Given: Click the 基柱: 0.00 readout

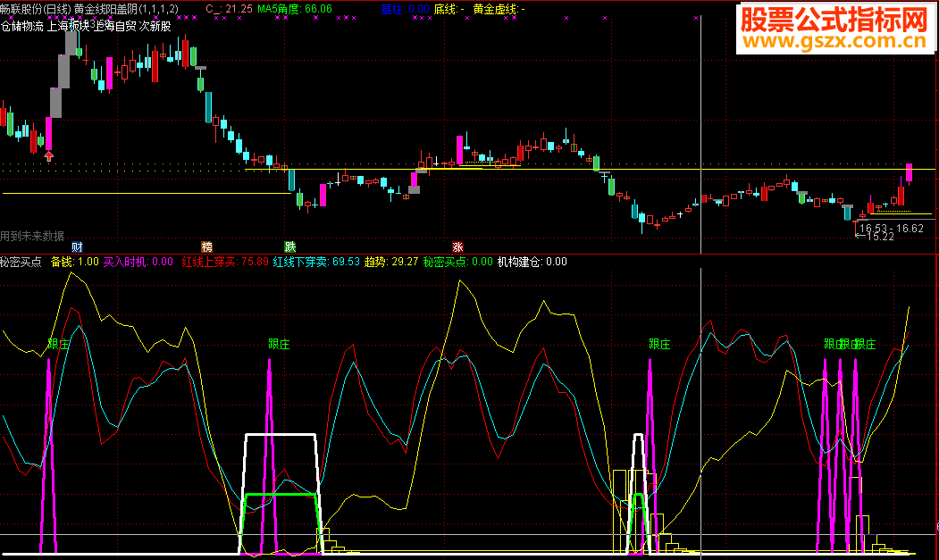Looking at the screenshot, I should tap(405, 9).
